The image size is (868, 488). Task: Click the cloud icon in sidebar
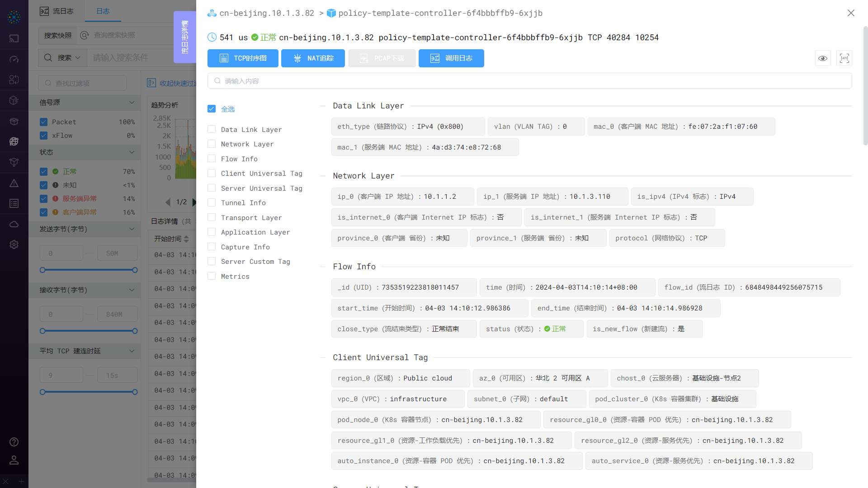(x=14, y=224)
